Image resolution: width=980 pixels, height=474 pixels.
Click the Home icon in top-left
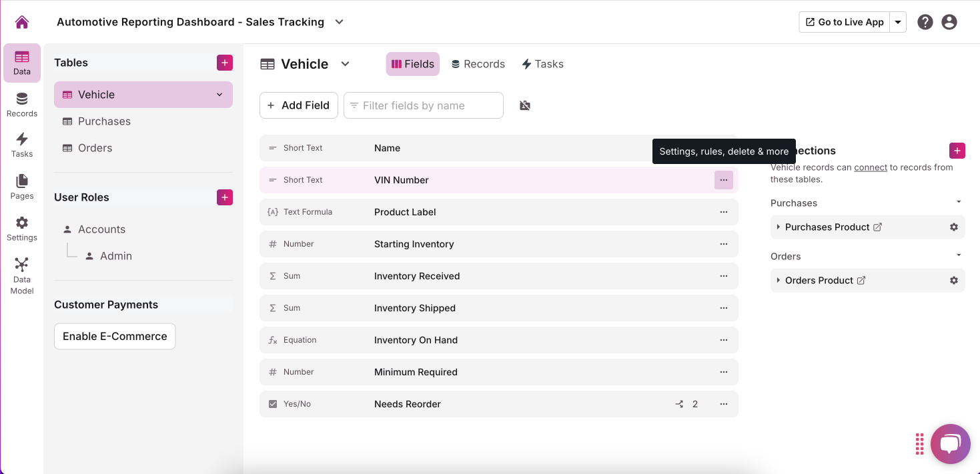pyautogui.click(x=22, y=22)
